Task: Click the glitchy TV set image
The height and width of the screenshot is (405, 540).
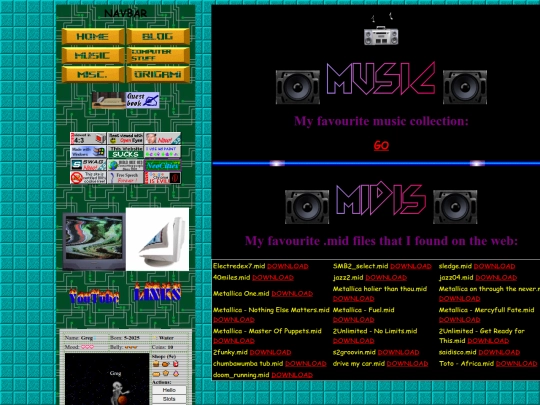Action: pos(94,241)
